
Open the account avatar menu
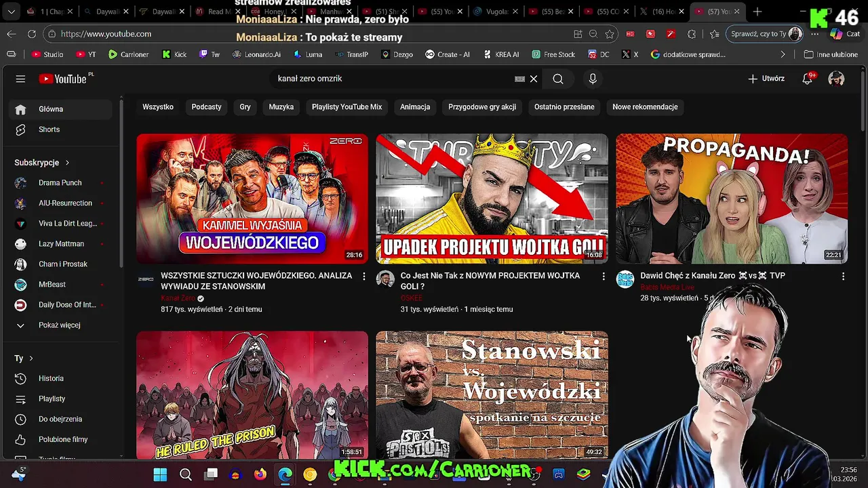836,79
